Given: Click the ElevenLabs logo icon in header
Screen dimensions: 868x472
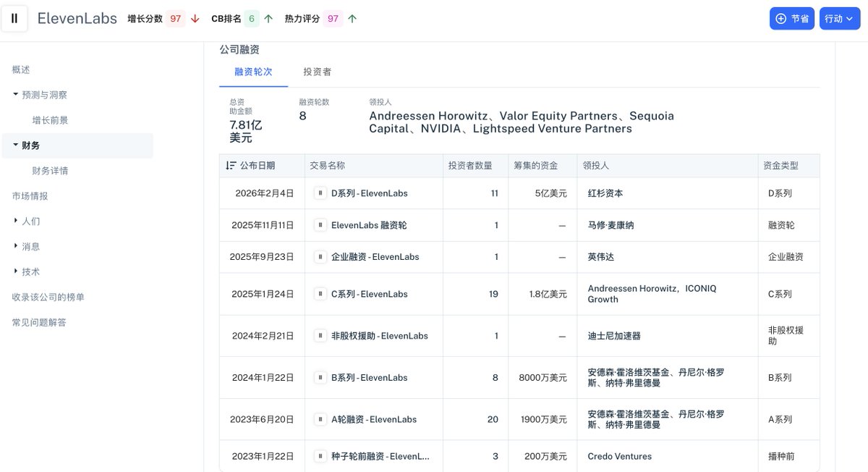Looking at the screenshot, I should tap(14, 19).
